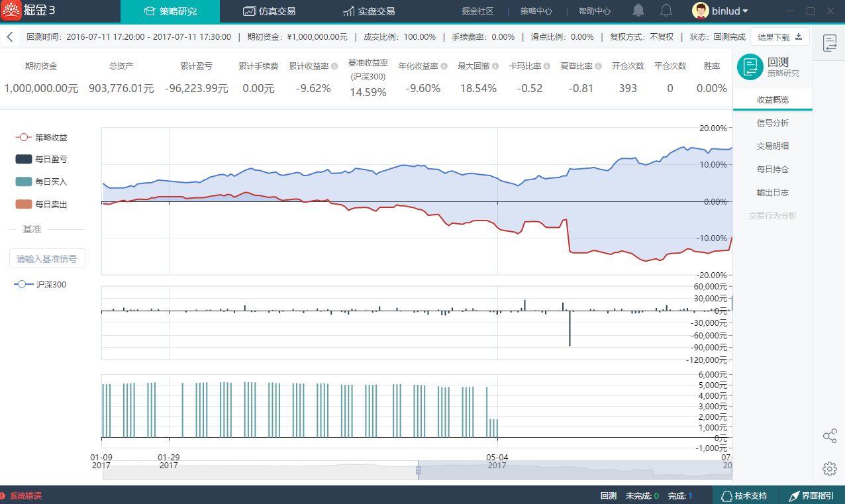Click 技术支持 in status bar
The image size is (845, 504).
point(744,495)
